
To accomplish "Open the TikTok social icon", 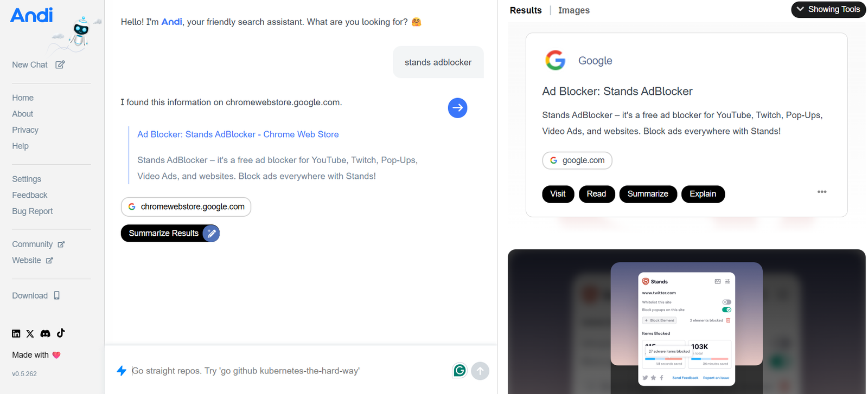I will [61, 333].
